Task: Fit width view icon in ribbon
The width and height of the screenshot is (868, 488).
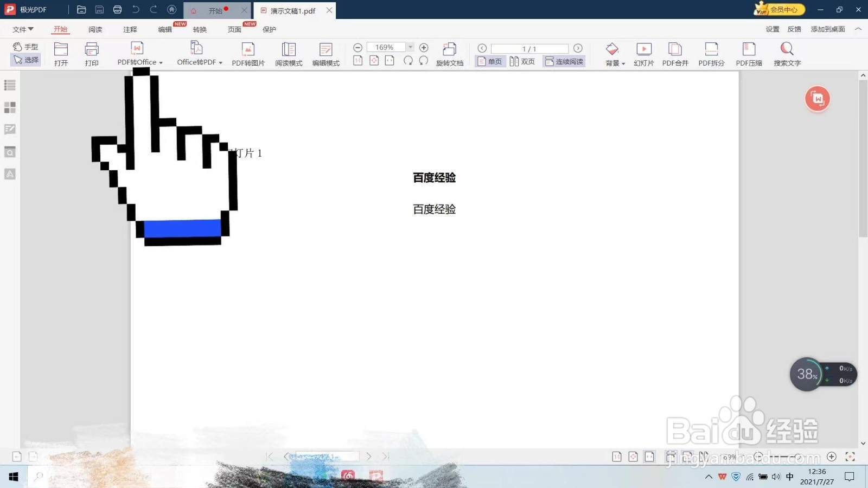Action: (x=390, y=61)
